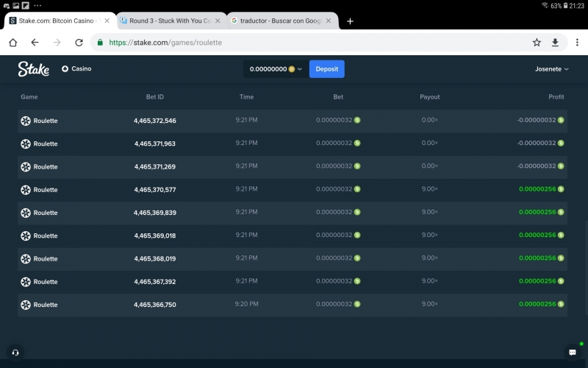Viewport: 588px width, 368px height.
Task: Open the chat bubble icon
Action: 573,353
